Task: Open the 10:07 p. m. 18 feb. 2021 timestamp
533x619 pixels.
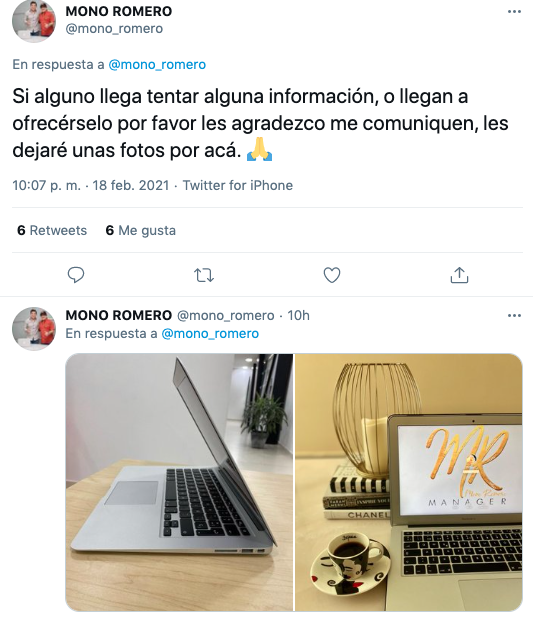Action: (90, 185)
